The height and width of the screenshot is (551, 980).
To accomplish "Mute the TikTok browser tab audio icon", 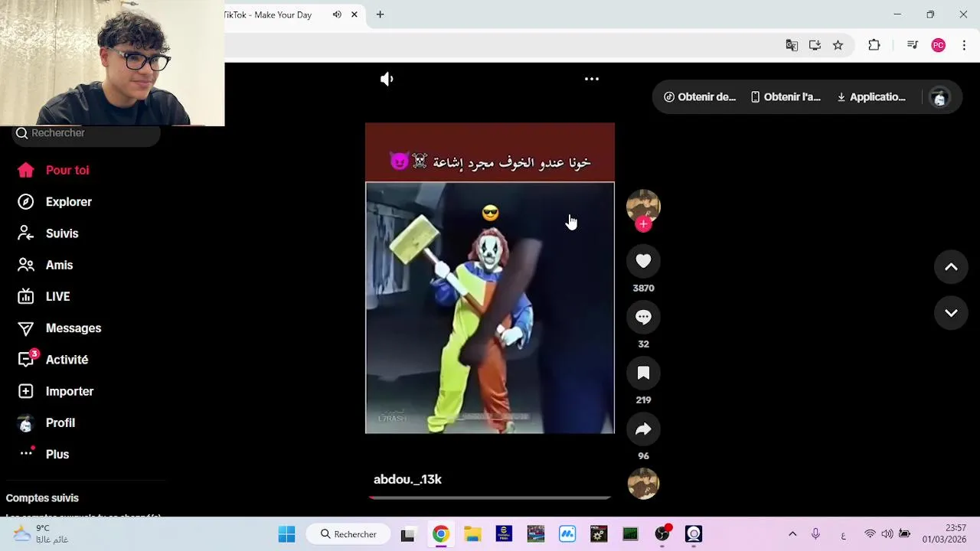I will pos(337,15).
